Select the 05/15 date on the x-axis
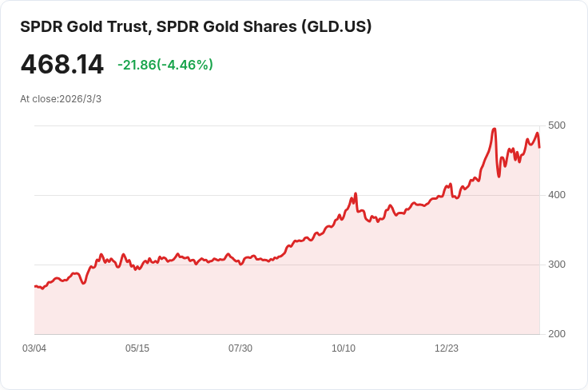 pyautogui.click(x=137, y=348)
